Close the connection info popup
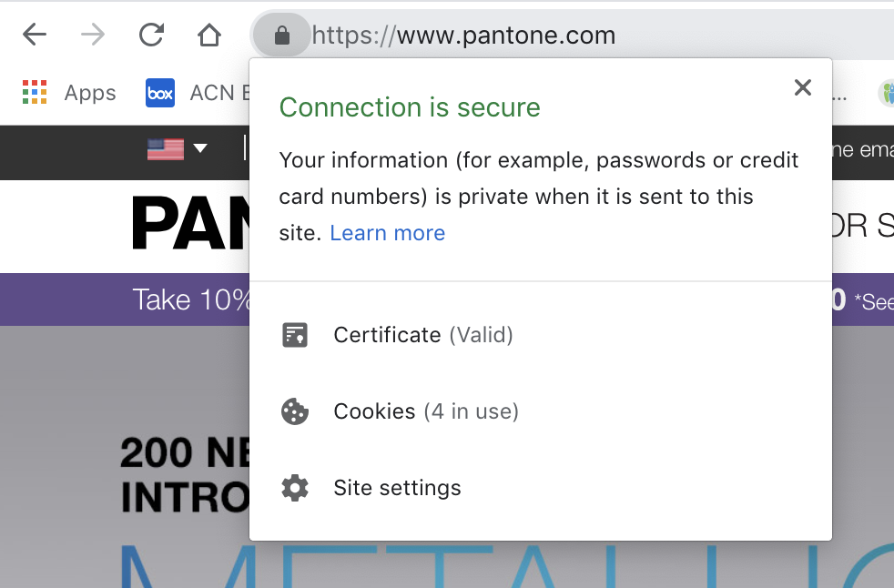Viewport: 894px width, 588px height. [803, 87]
